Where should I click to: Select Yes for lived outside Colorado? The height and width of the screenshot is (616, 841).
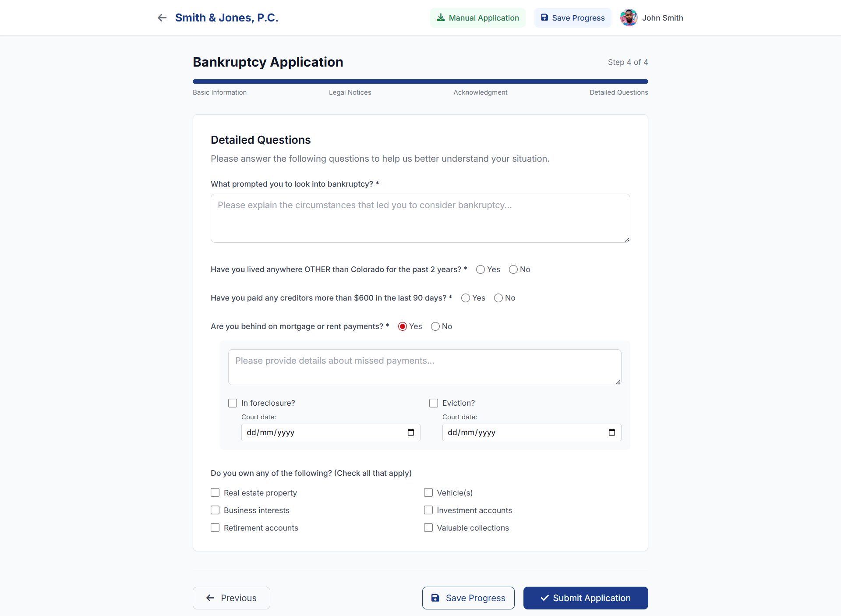pyautogui.click(x=481, y=269)
